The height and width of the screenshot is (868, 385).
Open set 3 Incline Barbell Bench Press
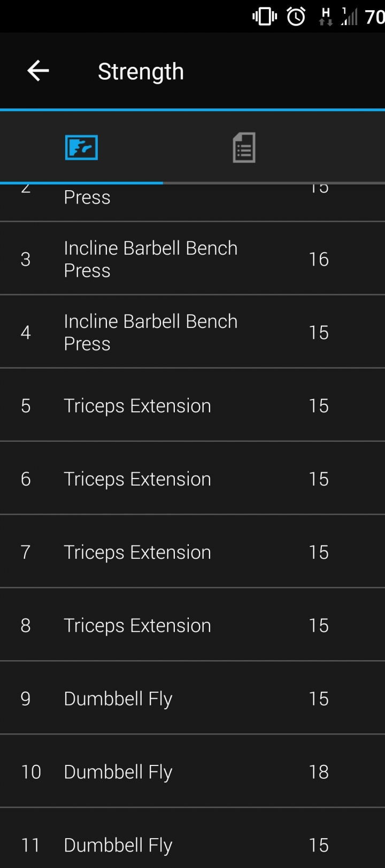tap(192, 259)
